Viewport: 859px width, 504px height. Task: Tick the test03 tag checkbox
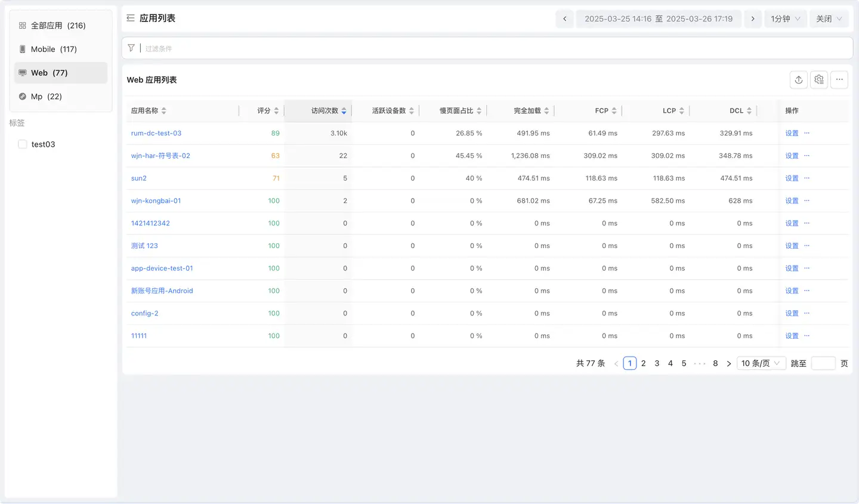coord(23,144)
